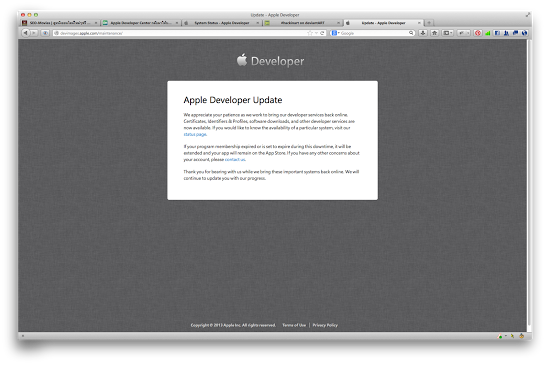Screen dimensions: 550x365
Task: Click the Apple Developer Update heading
Action: coord(233,100)
